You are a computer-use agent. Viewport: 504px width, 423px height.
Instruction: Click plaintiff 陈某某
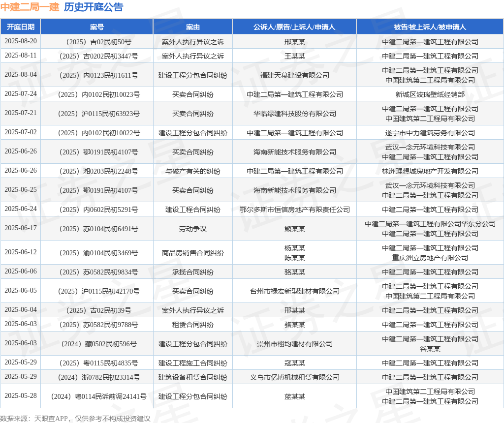click(x=294, y=258)
